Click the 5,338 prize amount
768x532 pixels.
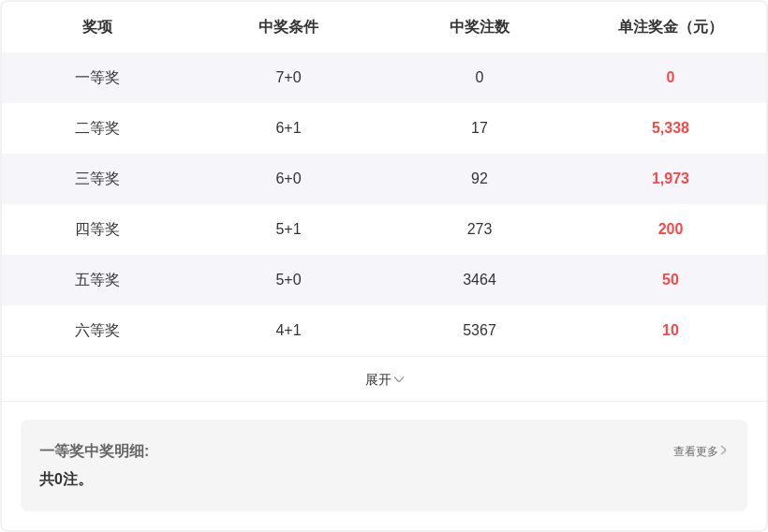[x=671, y=128]
